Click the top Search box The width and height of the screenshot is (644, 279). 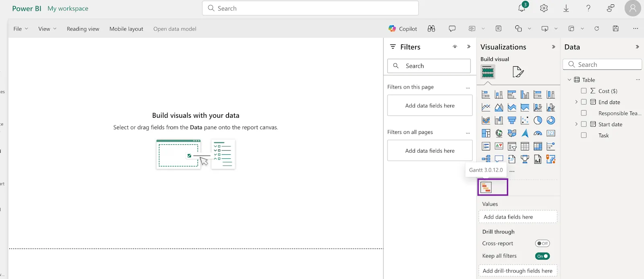pyautogui.click(x=310, y=8)
